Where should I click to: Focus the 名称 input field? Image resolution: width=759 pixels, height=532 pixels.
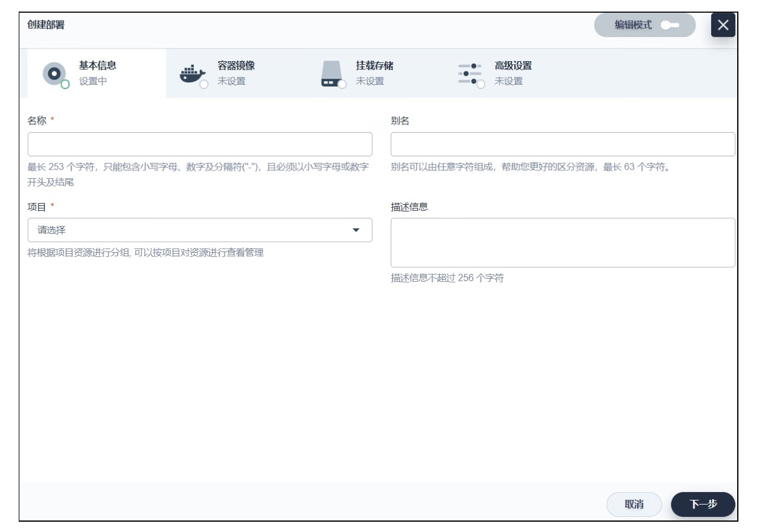(200, 145)
